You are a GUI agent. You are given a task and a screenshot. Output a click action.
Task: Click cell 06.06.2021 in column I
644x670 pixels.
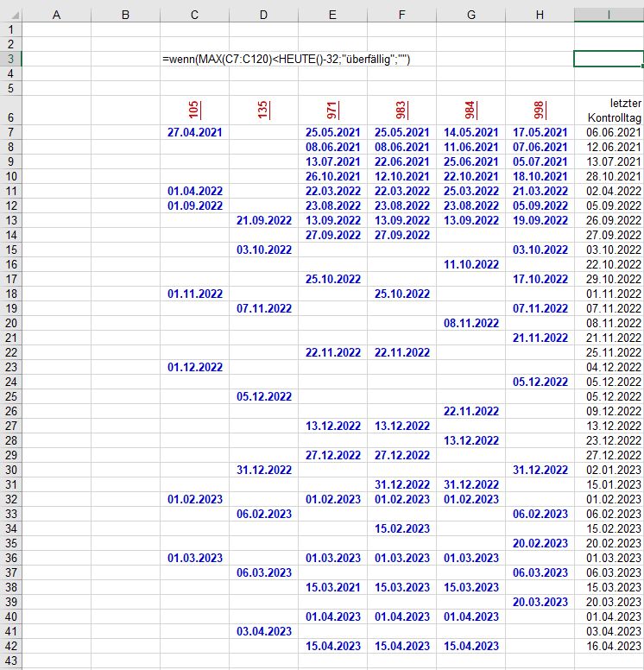tap(609, 132)
